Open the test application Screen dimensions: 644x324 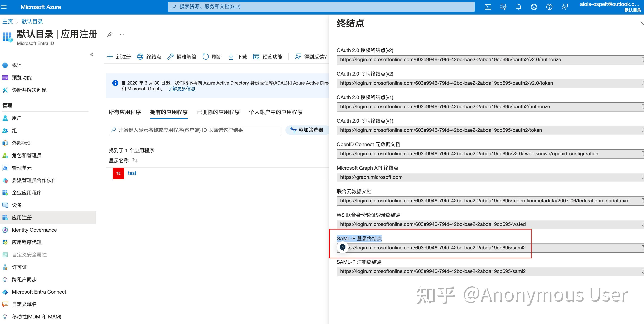click(132, 173)
